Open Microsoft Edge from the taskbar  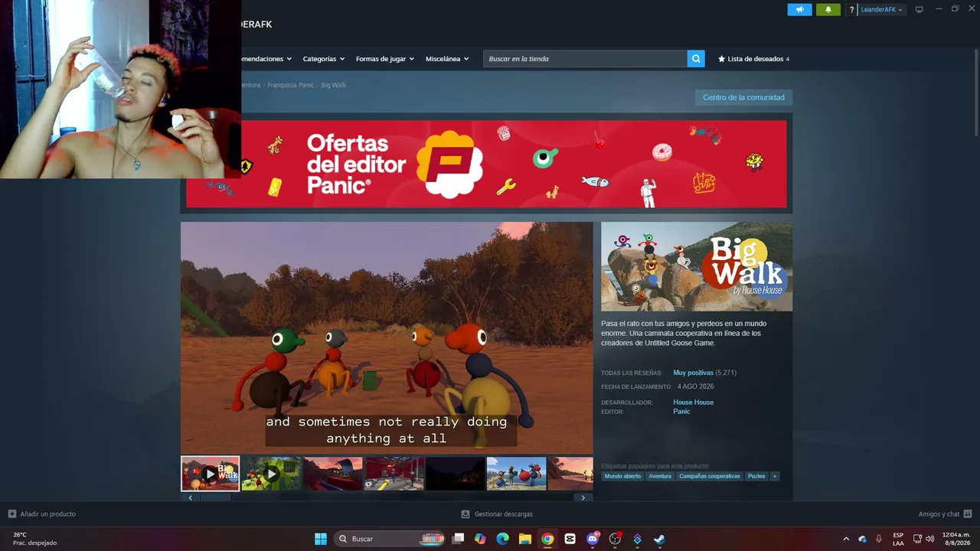tap(502, 539)
